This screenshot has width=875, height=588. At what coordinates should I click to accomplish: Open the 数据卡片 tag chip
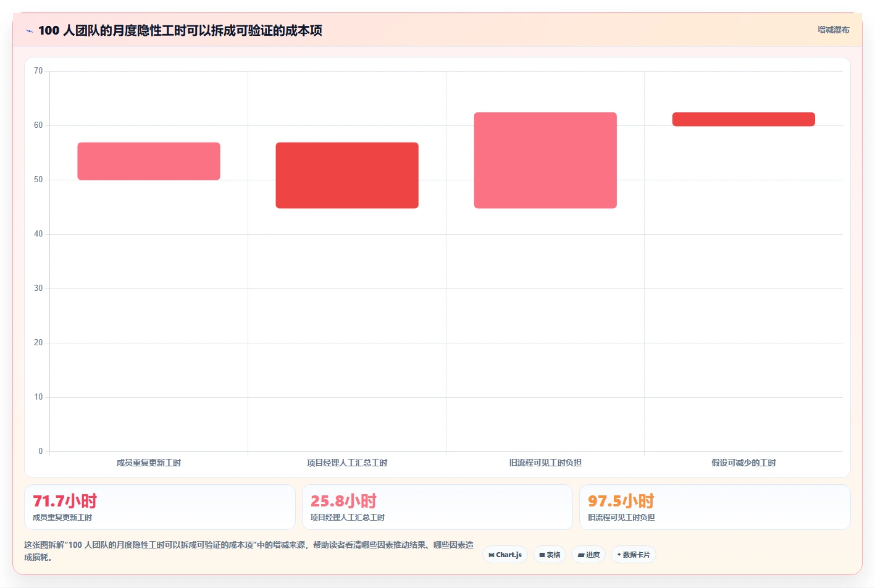click(634, 555)
